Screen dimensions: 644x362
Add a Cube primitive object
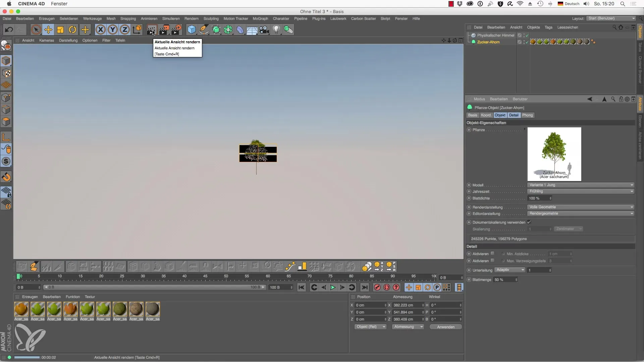click(192, 29)
